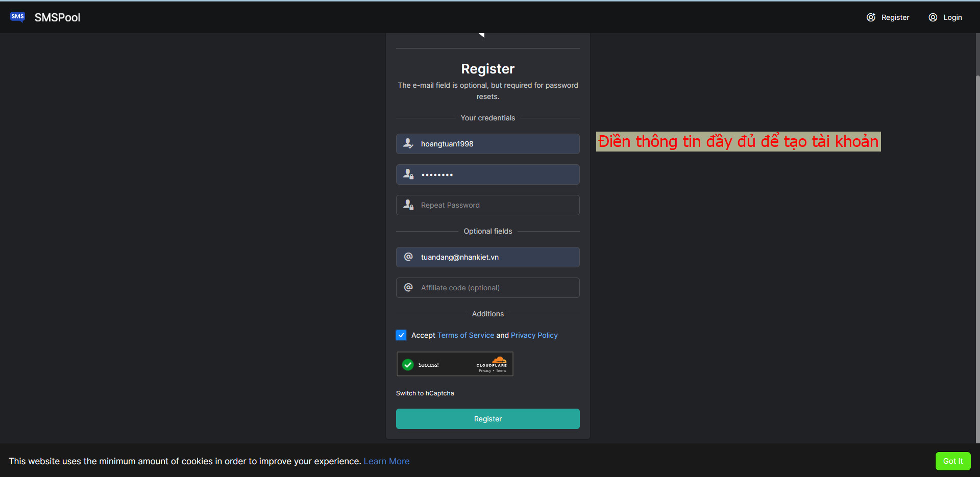The width and height of the screenshot is (980, 477).
Task: Open the Privacy Policy link
Action: (x=534, y=335)
